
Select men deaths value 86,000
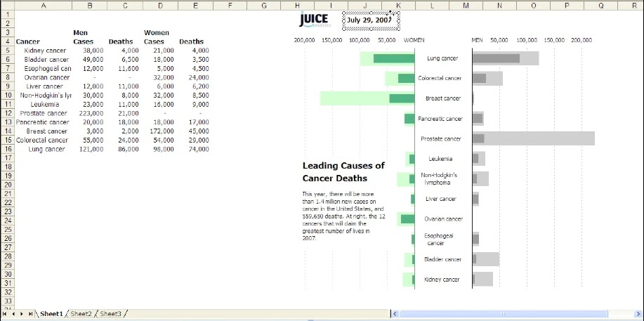coord(126,149)
